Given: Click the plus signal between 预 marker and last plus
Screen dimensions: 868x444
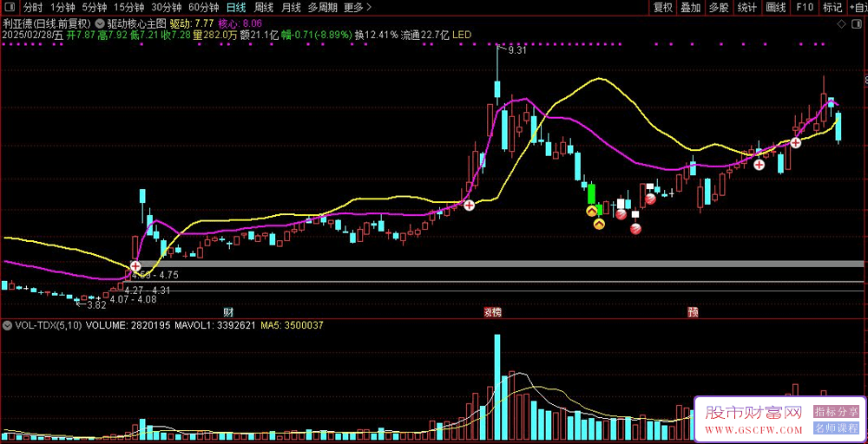Looking at the screenshot, I should click(759, 165).
